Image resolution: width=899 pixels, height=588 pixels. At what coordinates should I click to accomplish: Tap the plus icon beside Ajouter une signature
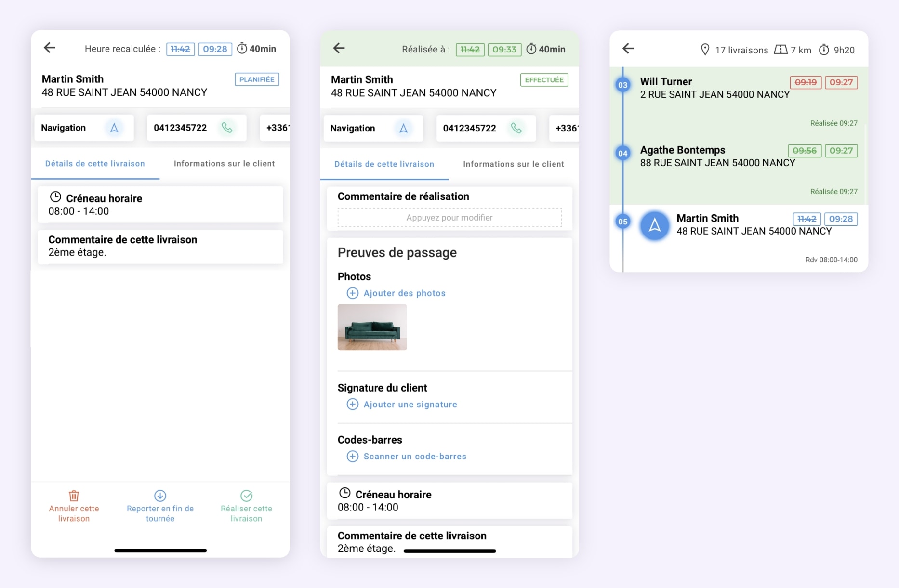click(352, 404)
